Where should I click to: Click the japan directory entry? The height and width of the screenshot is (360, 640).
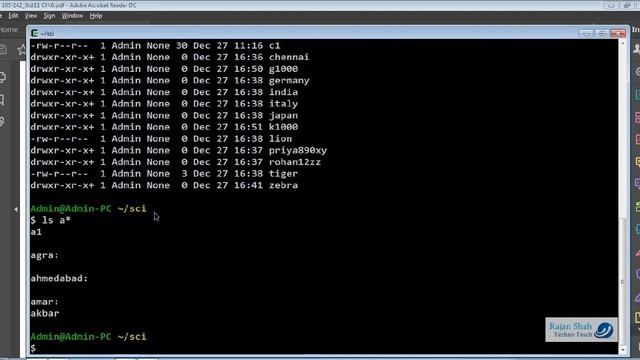pos(283,115)
